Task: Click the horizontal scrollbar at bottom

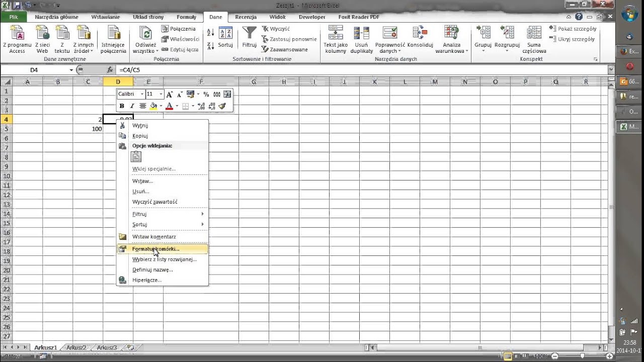Action: [x=480, y=347]
